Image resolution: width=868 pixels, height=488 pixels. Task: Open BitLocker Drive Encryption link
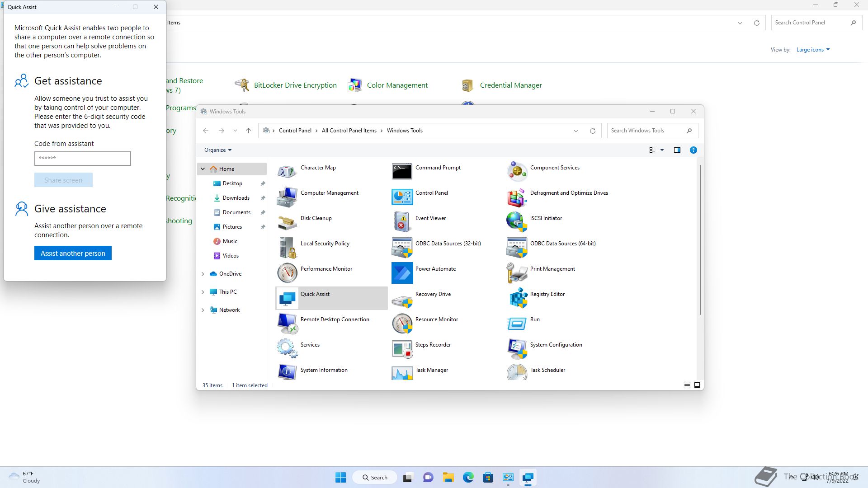(x=295, y=85)
